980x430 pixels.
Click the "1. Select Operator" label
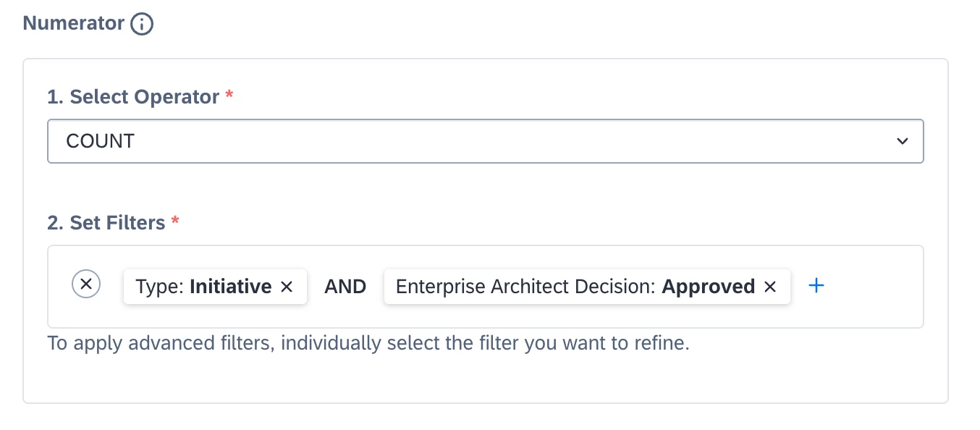(133, 97)
